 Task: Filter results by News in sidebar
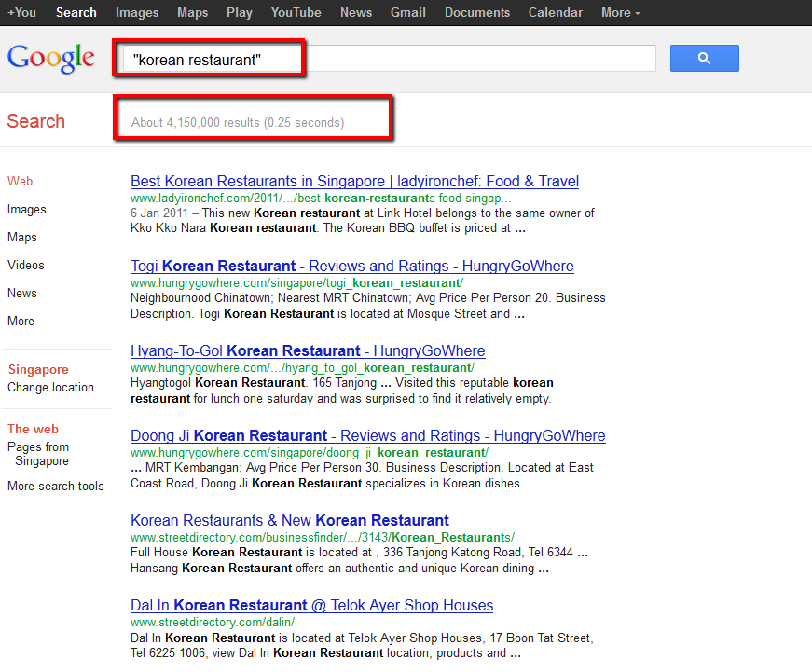[22, 293]
